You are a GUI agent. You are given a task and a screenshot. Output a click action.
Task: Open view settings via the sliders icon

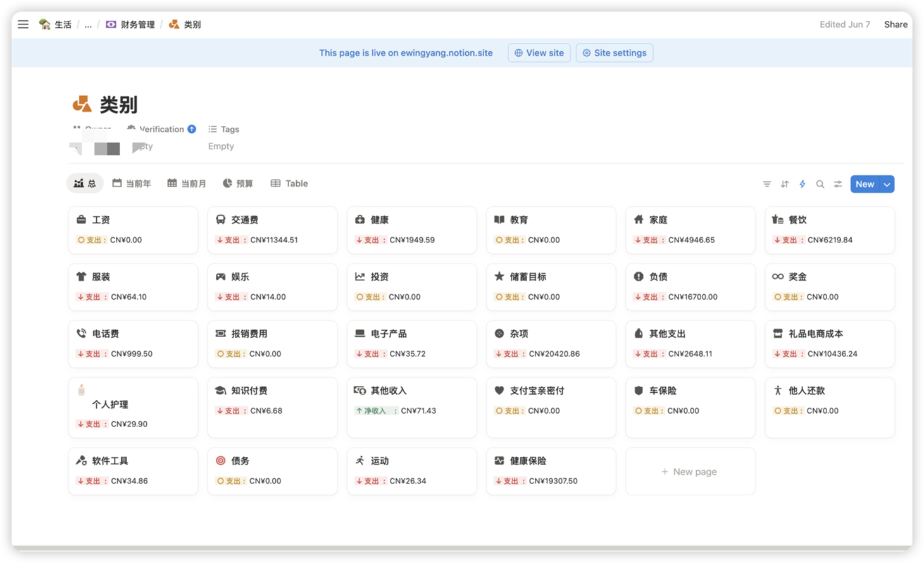tap(837, 183)
